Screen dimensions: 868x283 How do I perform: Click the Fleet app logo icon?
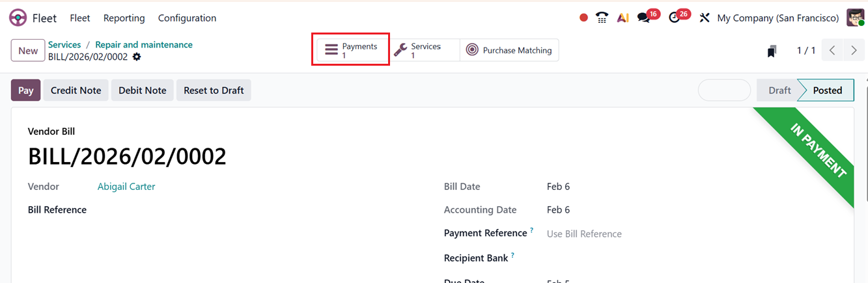click(18, 18)
